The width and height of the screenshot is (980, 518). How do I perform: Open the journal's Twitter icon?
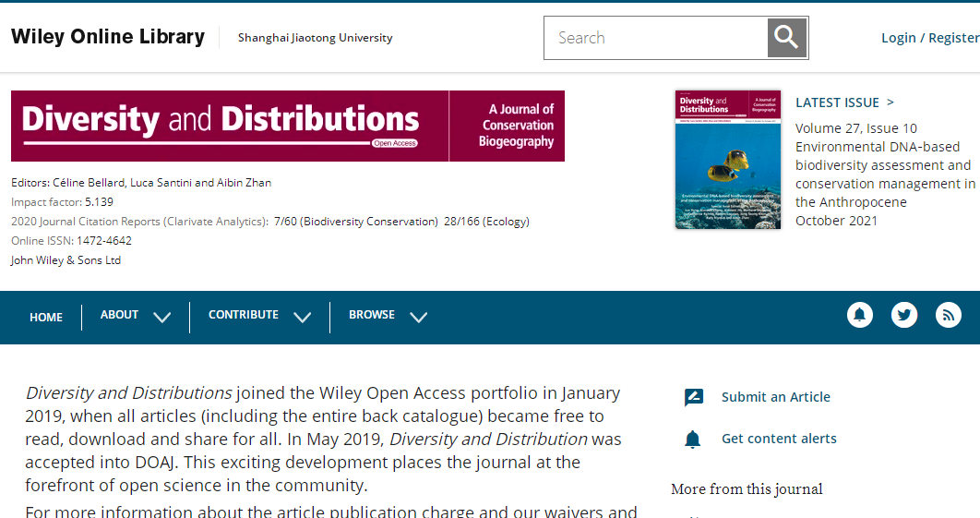click(x=904, y=316)
